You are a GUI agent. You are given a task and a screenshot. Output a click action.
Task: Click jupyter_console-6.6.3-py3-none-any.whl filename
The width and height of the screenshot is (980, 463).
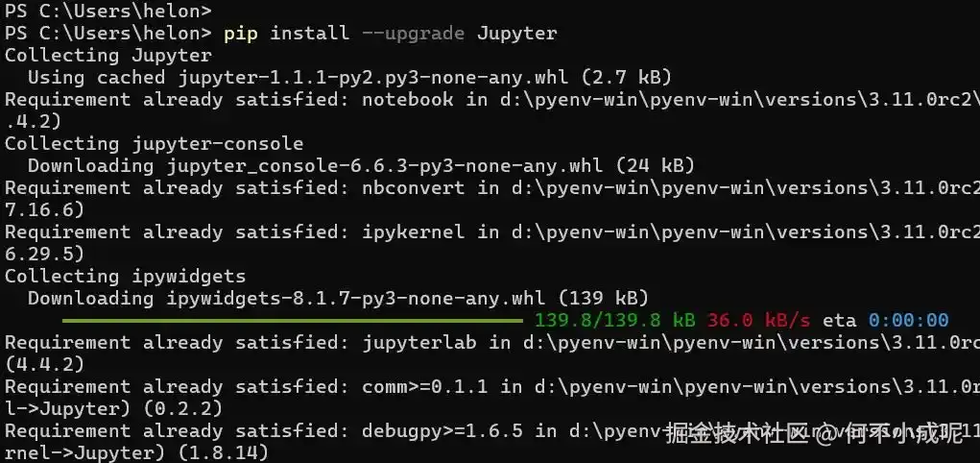coord(385,166)
